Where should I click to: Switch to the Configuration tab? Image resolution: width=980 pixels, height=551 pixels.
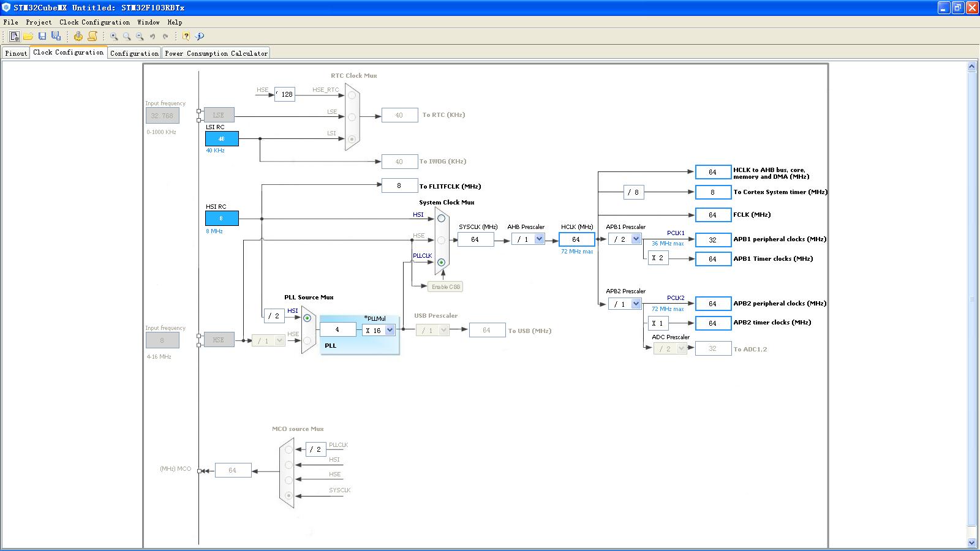point(134,53)
